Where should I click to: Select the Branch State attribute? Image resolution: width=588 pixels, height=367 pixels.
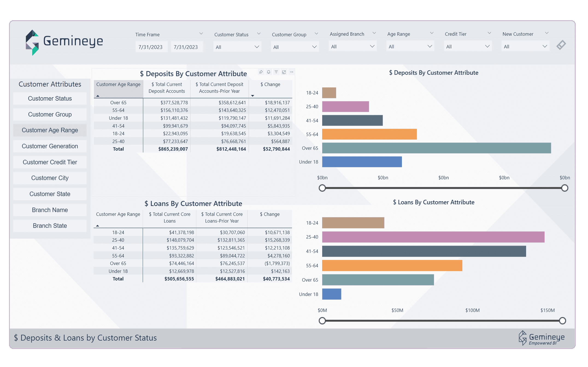click(x=49, y=226)
